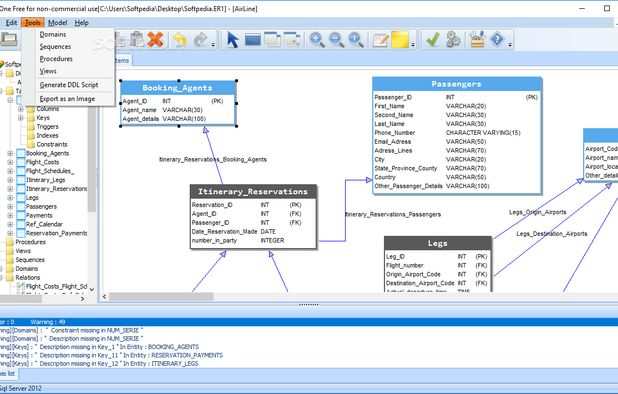Click the yellow sticky note icon
The height and width of the screenshot is (394, 618).
point(400,40)
